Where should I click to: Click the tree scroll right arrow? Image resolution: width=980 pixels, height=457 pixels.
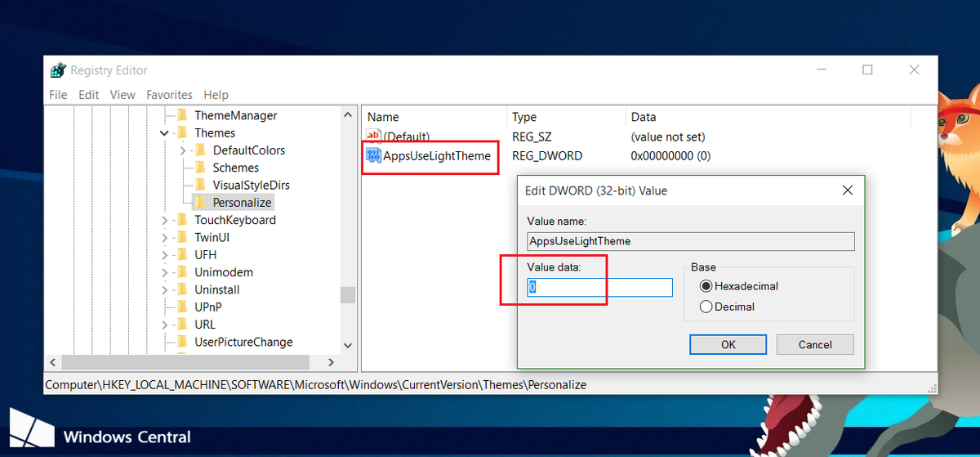coord(331,361)
